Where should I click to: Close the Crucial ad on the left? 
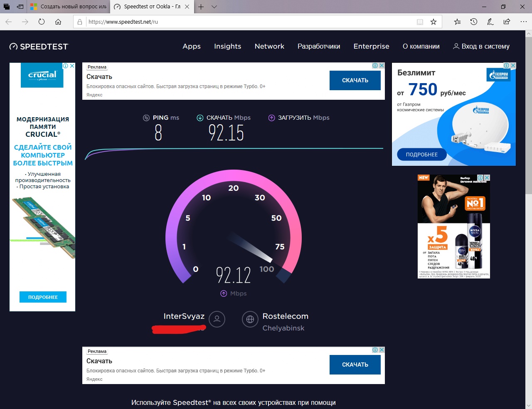tap(72, 66)
